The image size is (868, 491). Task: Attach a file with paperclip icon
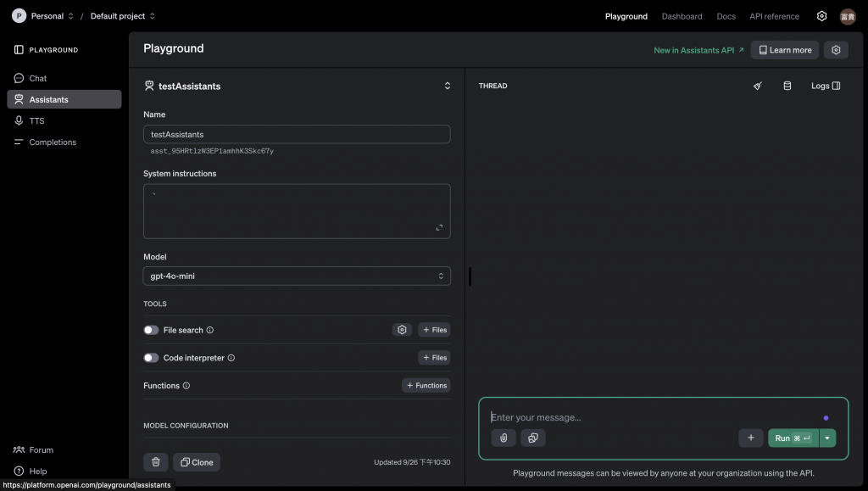pyautogui.click(x=504, y=438)
